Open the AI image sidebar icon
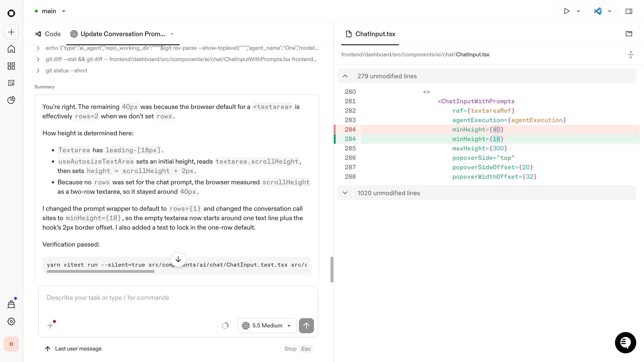Image resolution: width=644 pixels, height=362 pixels. point(11,83)
